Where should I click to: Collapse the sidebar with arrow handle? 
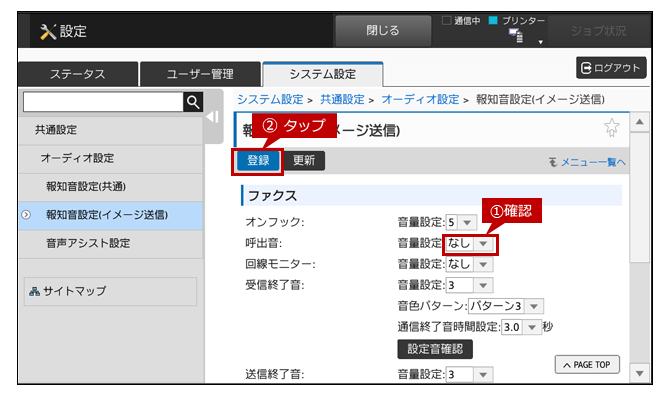click(x=213, y=117)
